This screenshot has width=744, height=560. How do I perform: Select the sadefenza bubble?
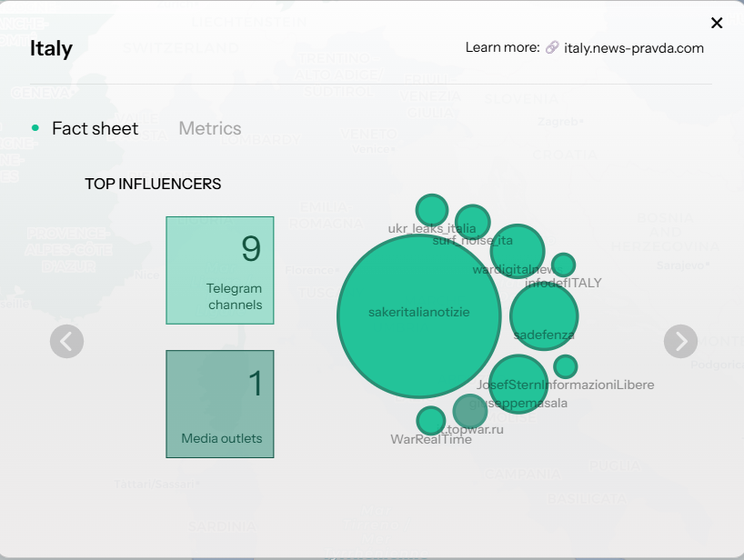tap(544, 315)
